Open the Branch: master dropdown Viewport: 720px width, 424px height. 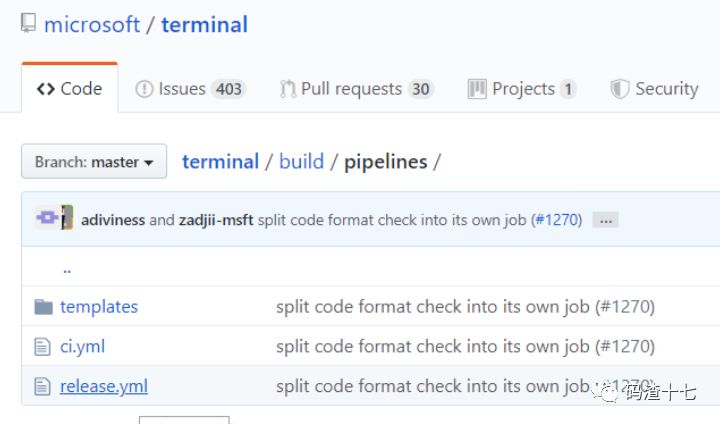(x=94, y=161)
